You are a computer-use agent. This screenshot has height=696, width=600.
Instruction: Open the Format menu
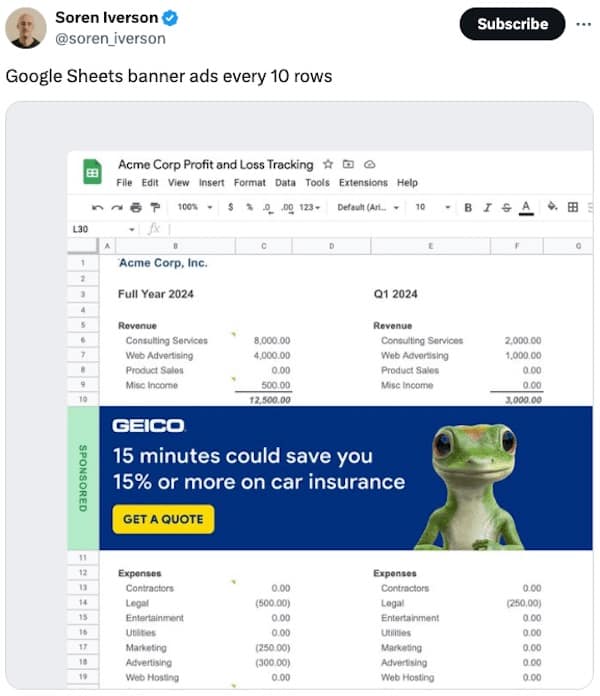coord(249,183)
